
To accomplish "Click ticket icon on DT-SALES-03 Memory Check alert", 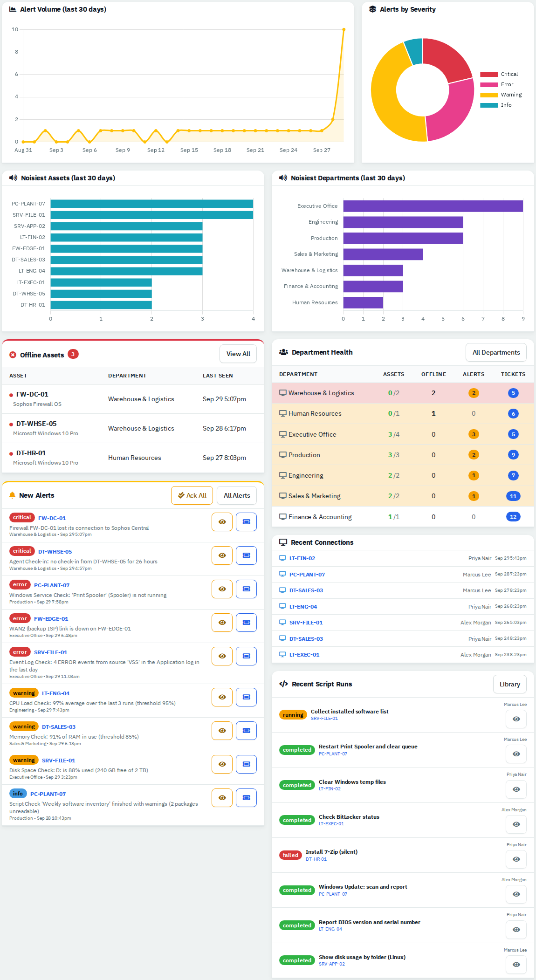I will click(246, 731).
